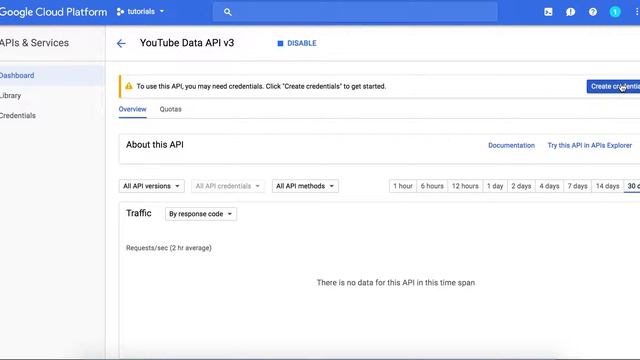Select the 1 hour time range
This screenshot has height=360, width=640.
coord(403,186)
